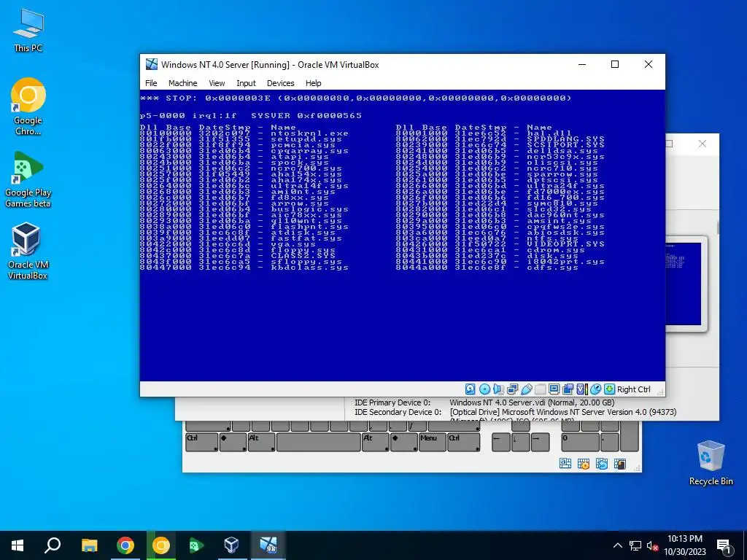The image size is (747, 560).
Task: Open soft keyboard settings icon with gear
Action: pyautogui.click(x=583, y=463)
